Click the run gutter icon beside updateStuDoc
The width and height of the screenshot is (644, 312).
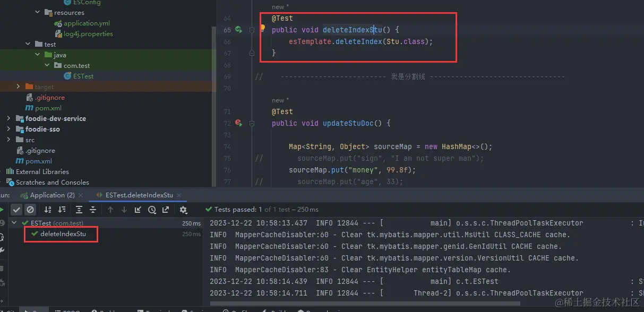(239, 123)
